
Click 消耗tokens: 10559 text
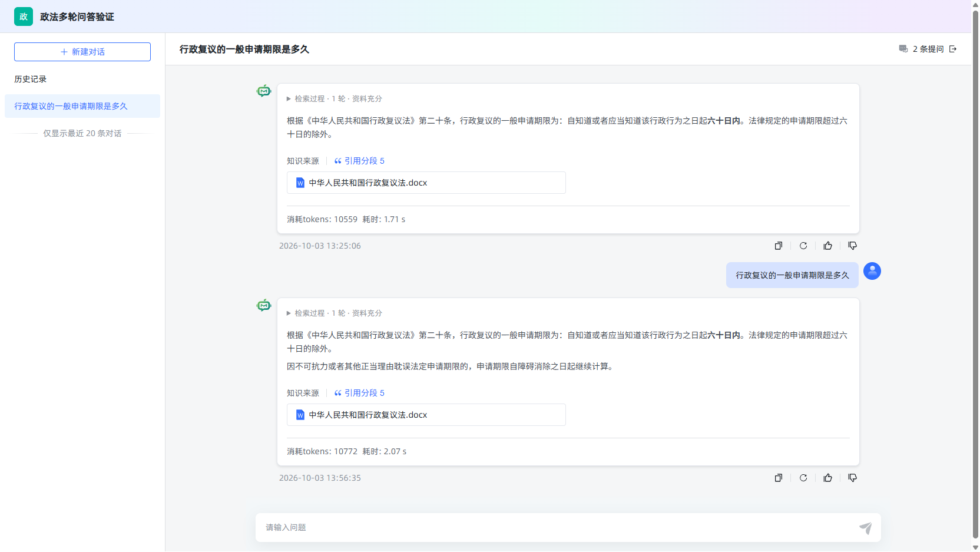click(x=322, y=219)
